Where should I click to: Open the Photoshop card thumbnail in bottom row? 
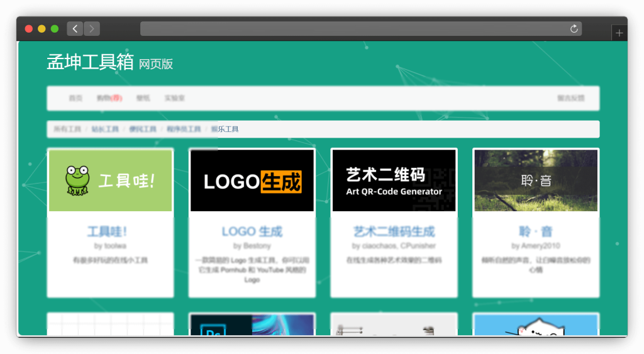tap(252, 325)
